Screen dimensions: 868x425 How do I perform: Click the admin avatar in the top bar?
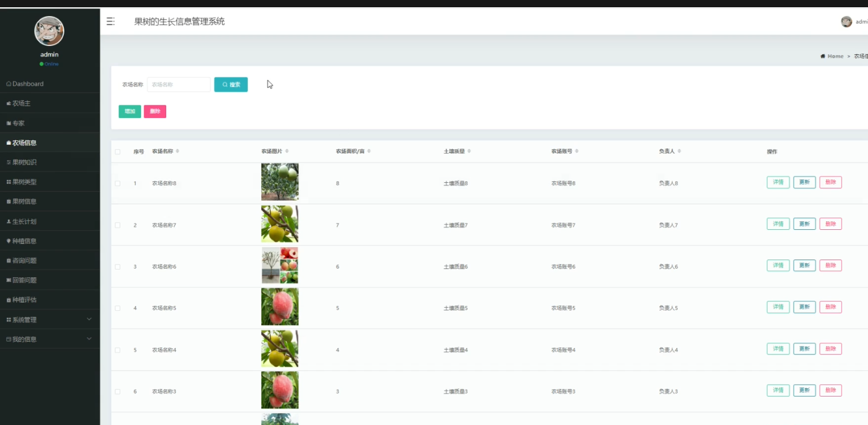[x=846, y=22]
